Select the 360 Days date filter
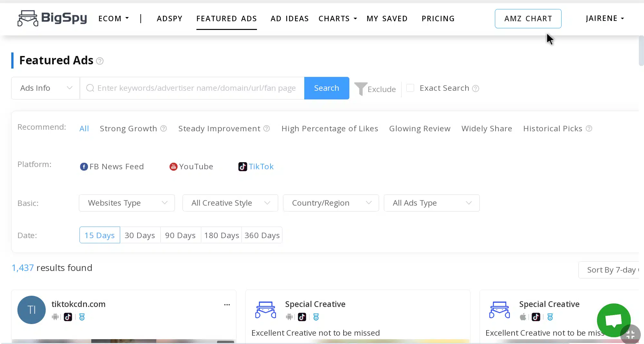Viewport: 644px width, 344px height. [262, 235]
